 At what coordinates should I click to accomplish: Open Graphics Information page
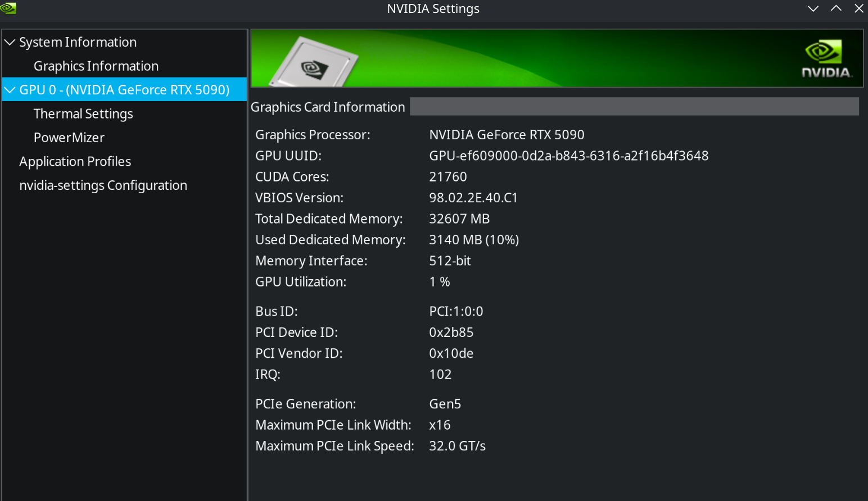tap(96, 66)
